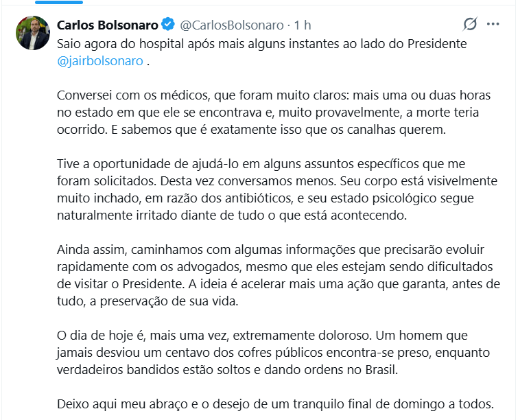Viewport: 531px width, 420px height.
Task: Open the @jairbolsonaro mention link
Action: (x=100, y=60)
